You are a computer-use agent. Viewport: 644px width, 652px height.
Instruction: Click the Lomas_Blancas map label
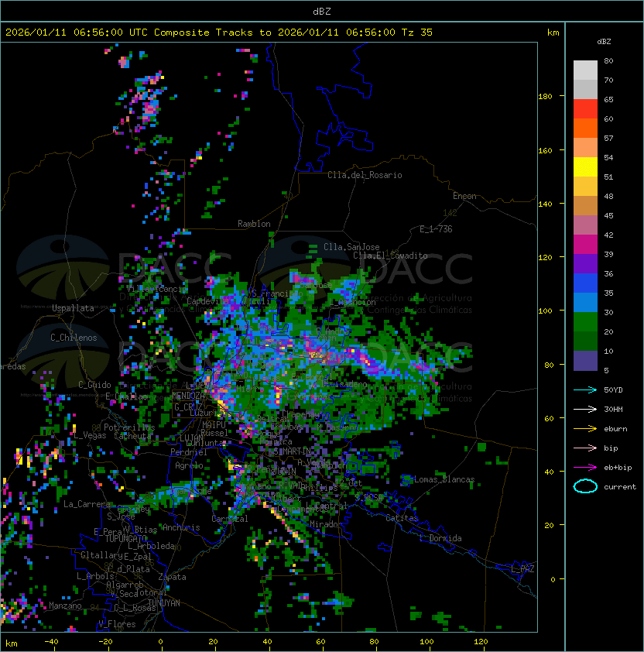(x=444, y=479)
